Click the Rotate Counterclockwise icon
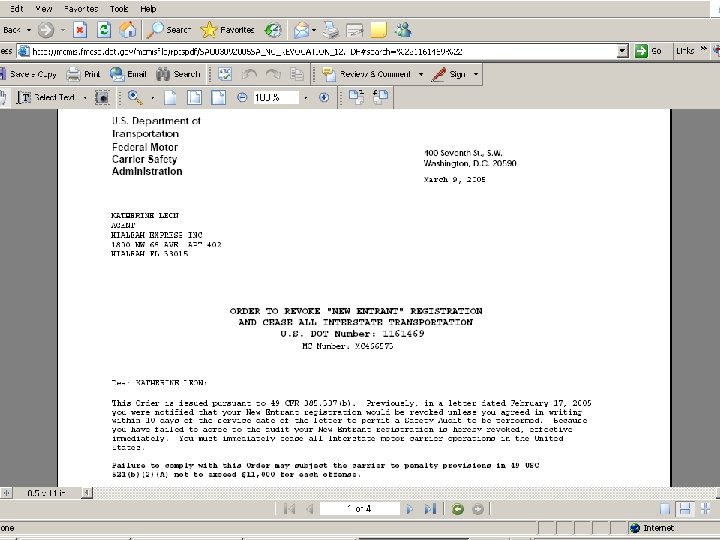The height and width of the screenshot is (540, 720). coord(380,97)
